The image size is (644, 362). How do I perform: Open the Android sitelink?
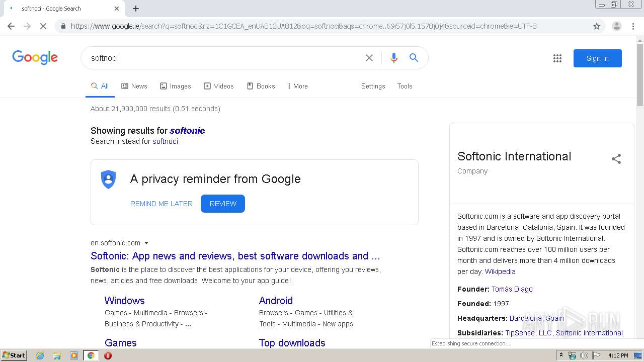276,301
